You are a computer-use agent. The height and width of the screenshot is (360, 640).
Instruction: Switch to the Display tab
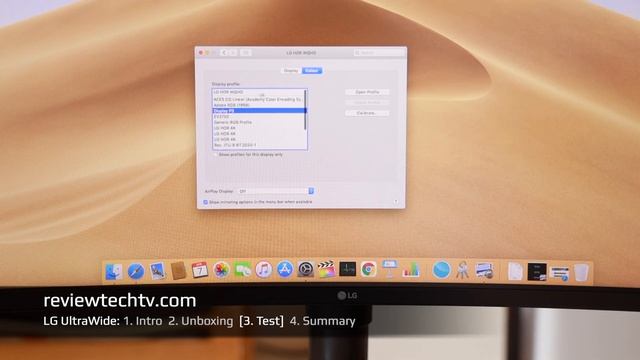click(291, 71)
